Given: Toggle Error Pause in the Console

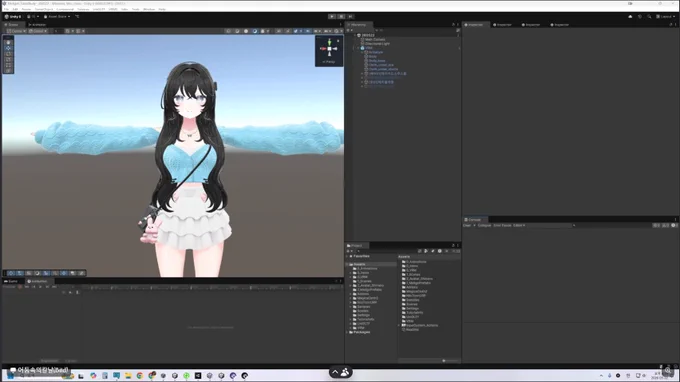Looking at the screenshot, I should click(502, 225).
